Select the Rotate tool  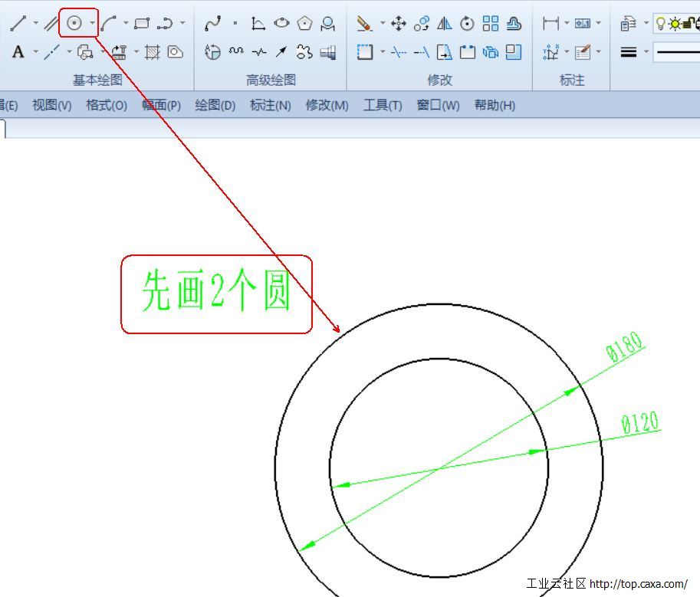(x=467, y=23)
